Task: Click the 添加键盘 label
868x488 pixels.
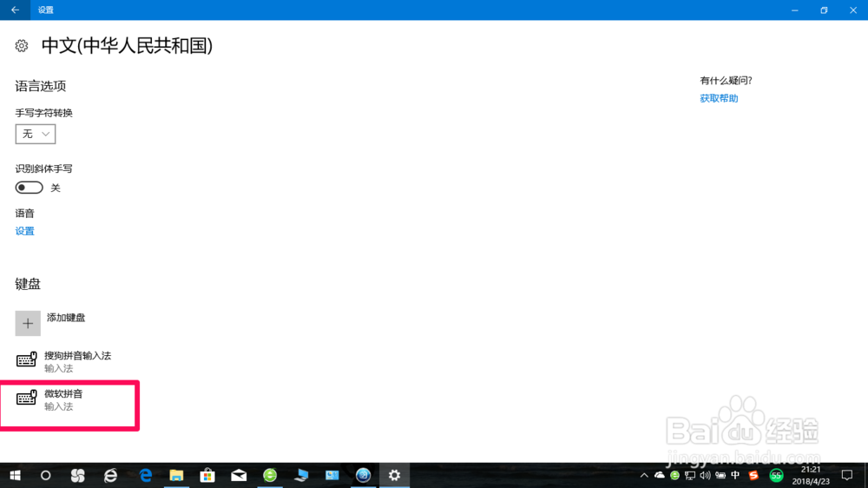Action: pyautogui.click(x=66, y=318)
